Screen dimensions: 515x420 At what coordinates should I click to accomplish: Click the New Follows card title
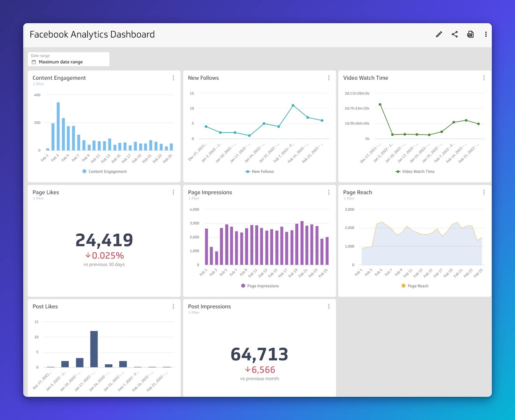click(x=203, y=78)
